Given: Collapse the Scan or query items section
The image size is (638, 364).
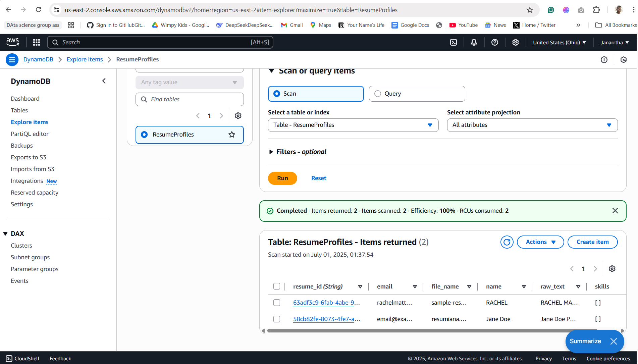Looking at the screenshot, I should pos(272,71).
